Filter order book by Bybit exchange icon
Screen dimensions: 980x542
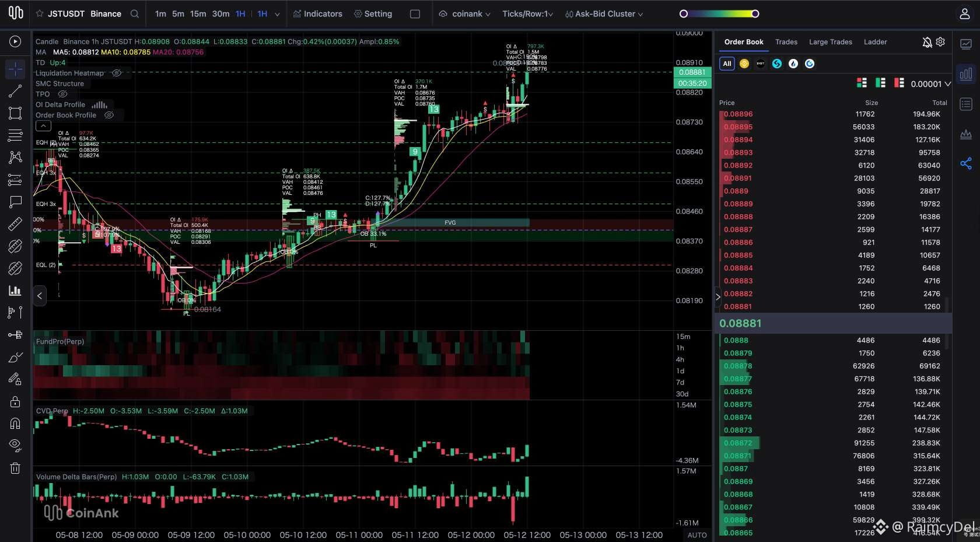(761, 64)
